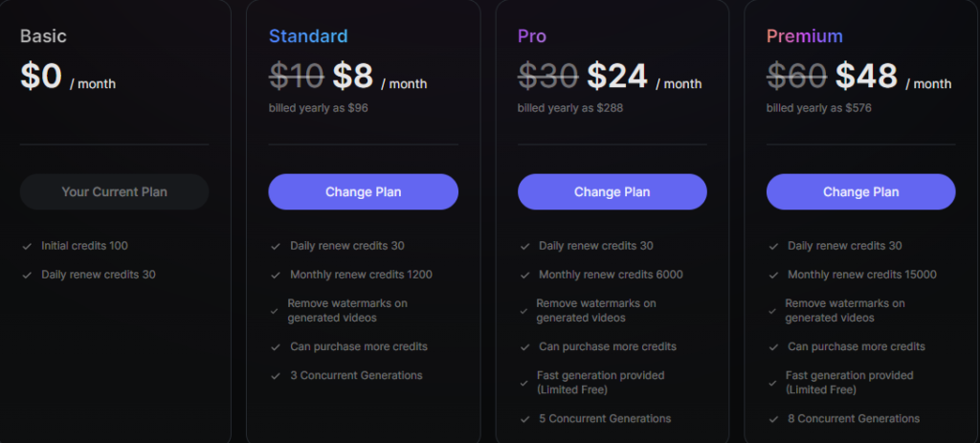This screenshot has width=980, height=443.
Task: Click checkmark beside 8 Concurrent Generations
Action: click(773, 419)
